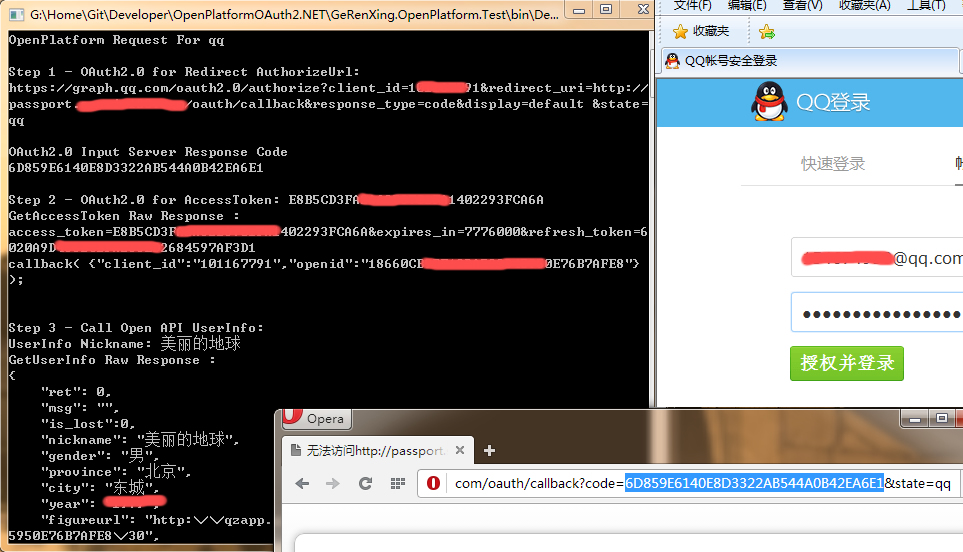Reload the page in Opera
This screenshot has width=963, height=552.
coord(365,484)
